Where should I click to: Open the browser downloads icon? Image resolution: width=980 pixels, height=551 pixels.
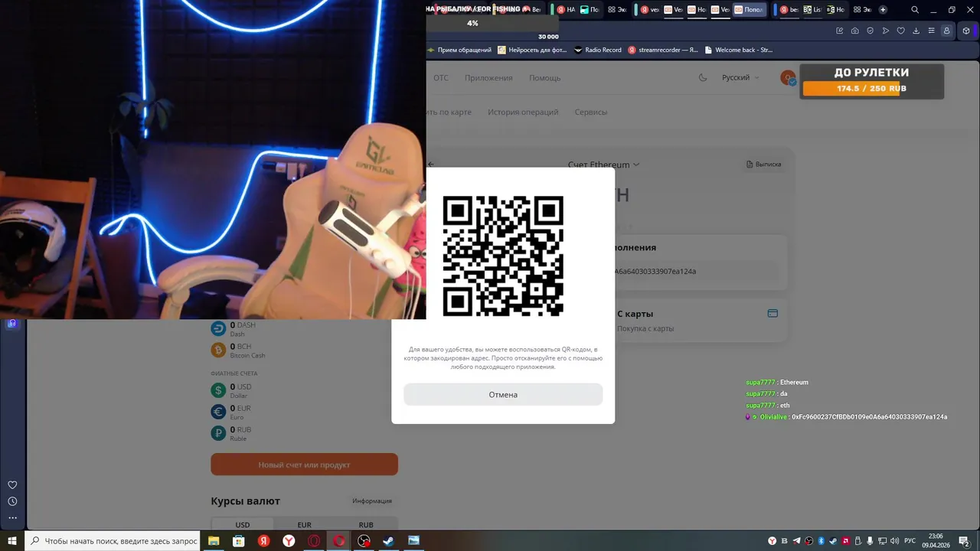(x=916, y=31)
